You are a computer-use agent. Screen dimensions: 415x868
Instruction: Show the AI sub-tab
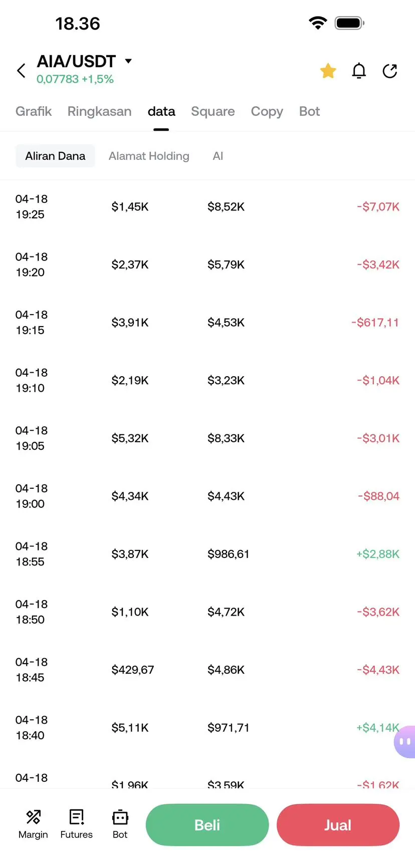[218, 156]
